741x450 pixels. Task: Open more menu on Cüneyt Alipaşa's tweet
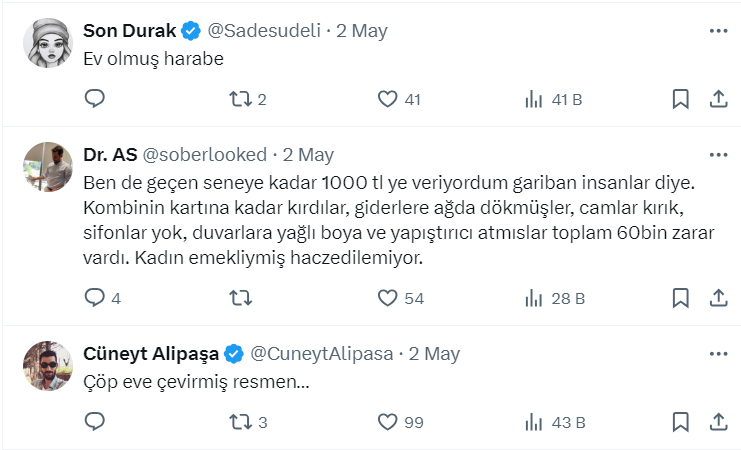point(717,354)
